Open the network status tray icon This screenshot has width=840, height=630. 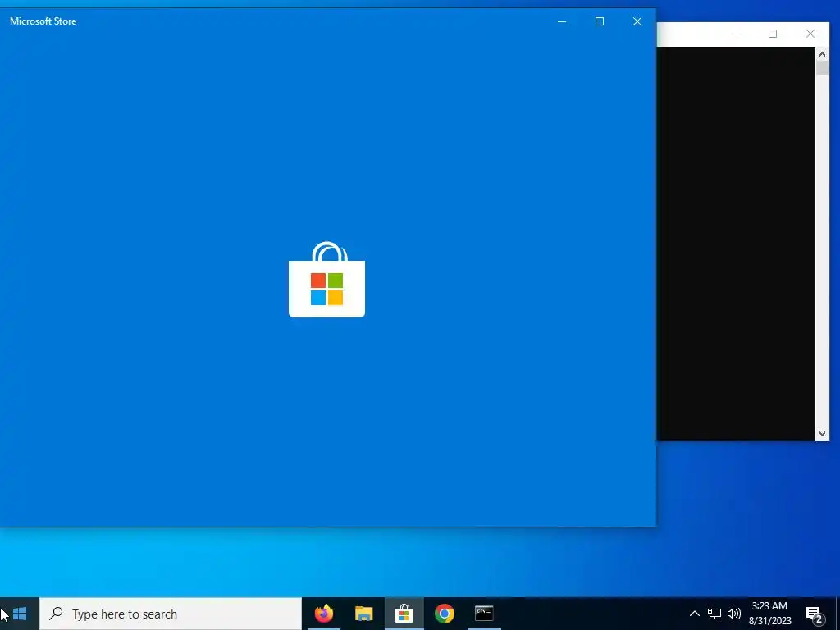pyautogui.click(x=714, y=614)
